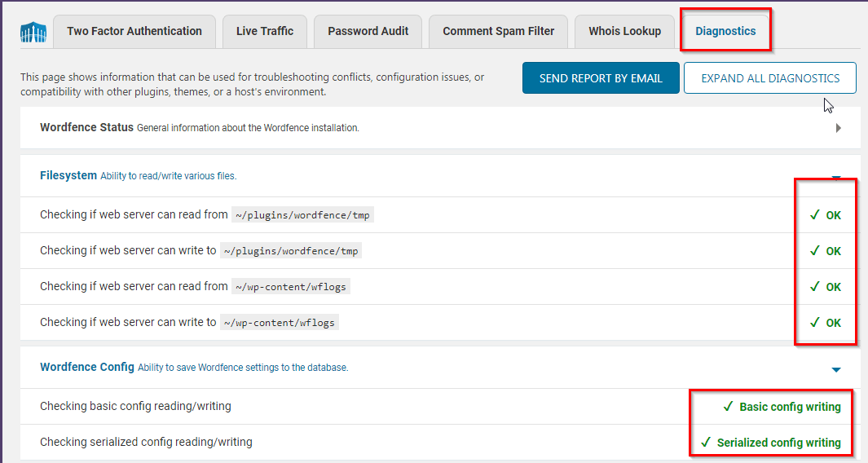This screenshot has width=868, height=463.
Task: Click the ~/plugins/wordfence/tmp path in read check
Action: pyautogui.click(x=303, y=215)
